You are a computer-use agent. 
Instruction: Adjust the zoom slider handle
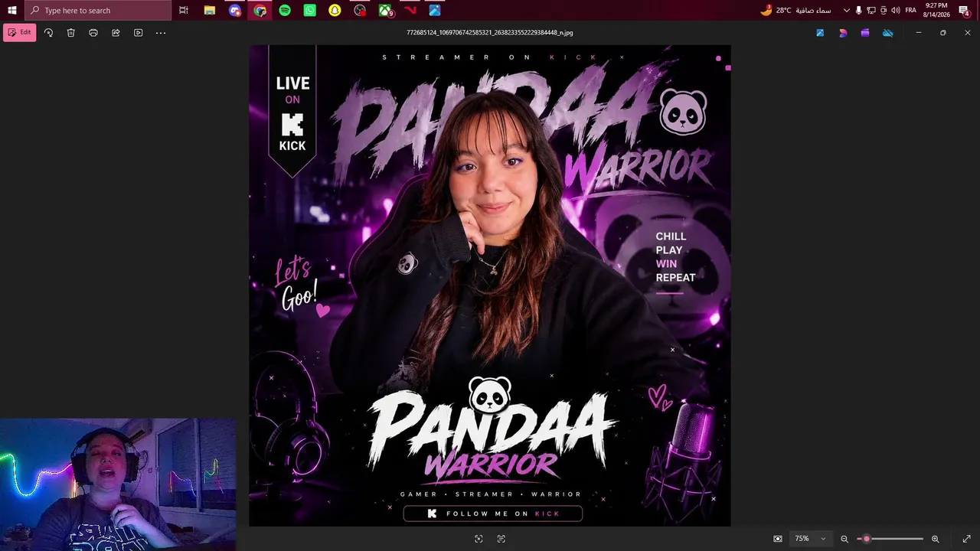866,539
